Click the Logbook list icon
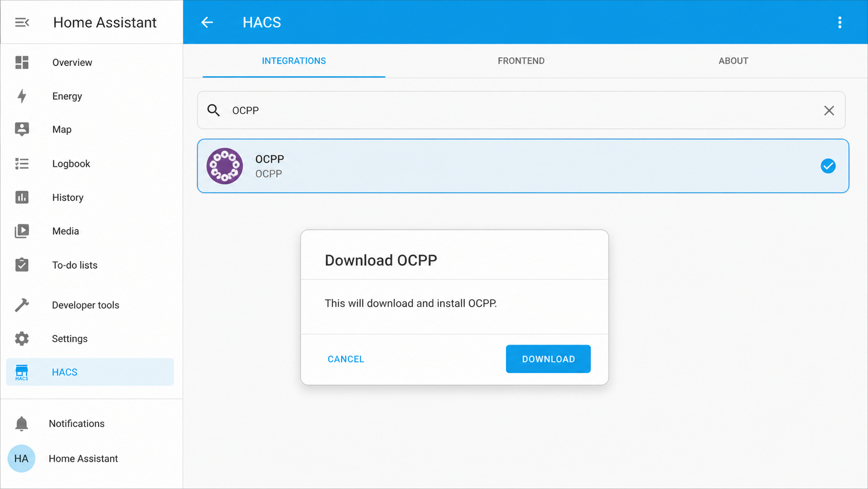Viewport: 868px width, 489px height. coord(22,164)
